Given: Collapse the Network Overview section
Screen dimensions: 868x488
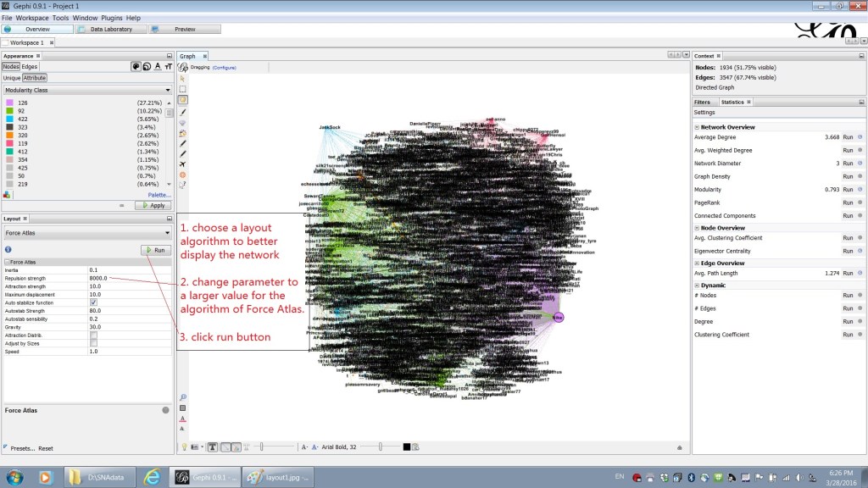Looking at the screenshot, I should coord(697,127).
